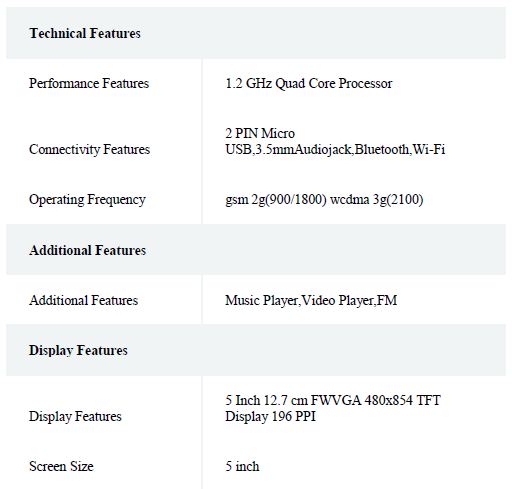
Task: Click the Additional Features bold section header
Action: point(87,250)
